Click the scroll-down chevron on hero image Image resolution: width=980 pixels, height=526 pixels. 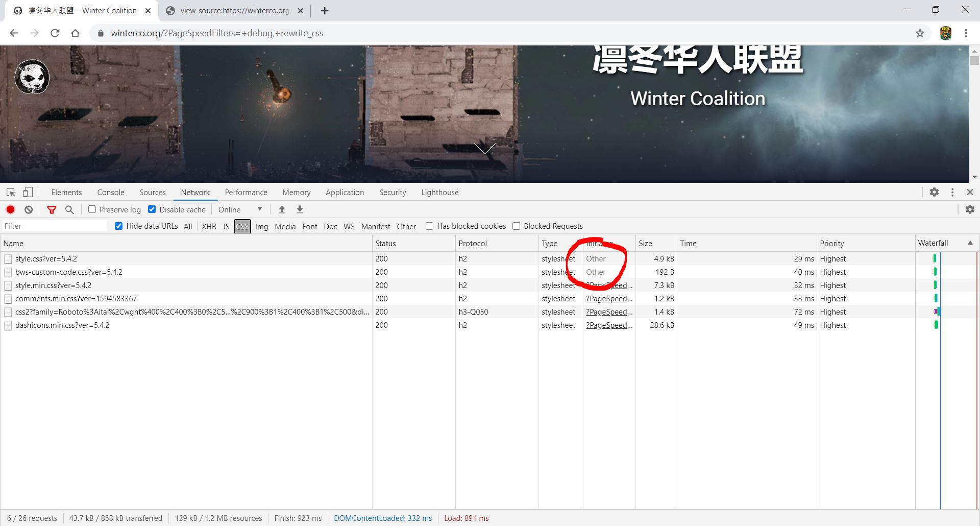[484, 148]
